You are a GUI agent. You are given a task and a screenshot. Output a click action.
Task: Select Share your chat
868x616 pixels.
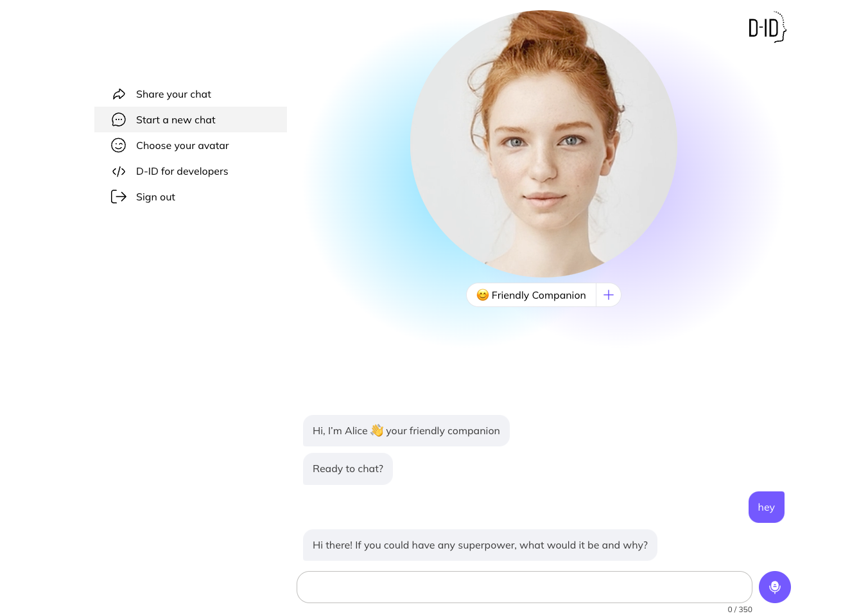191,94
